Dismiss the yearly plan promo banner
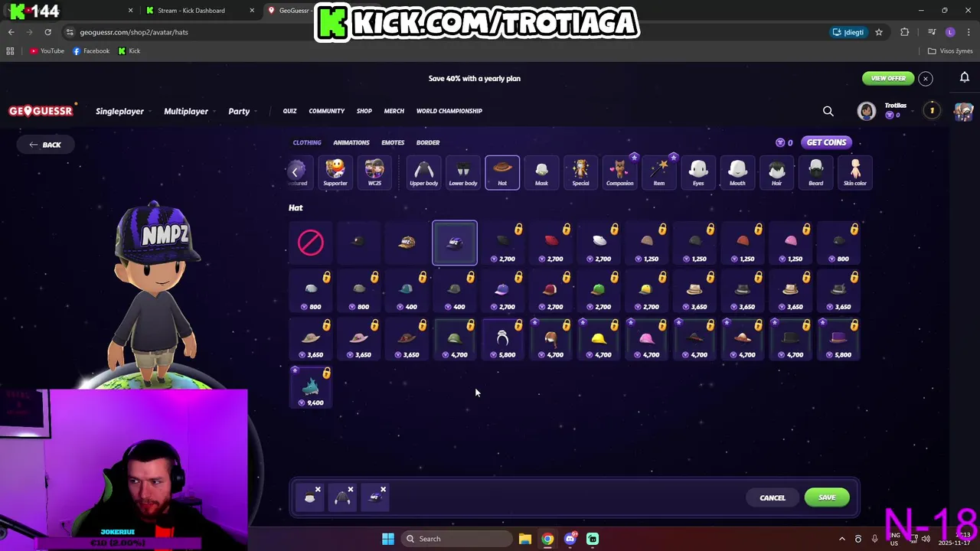Screen dimensions: 980x551 [926, 78]
